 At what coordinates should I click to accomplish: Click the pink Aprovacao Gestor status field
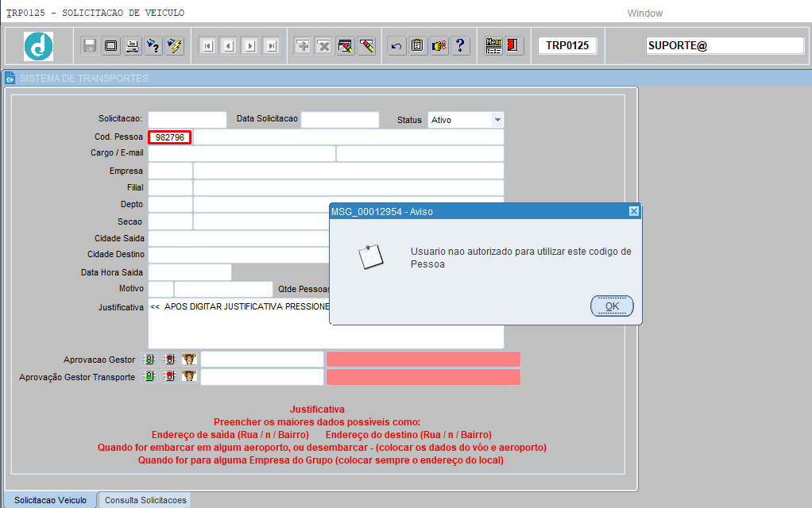423,360
